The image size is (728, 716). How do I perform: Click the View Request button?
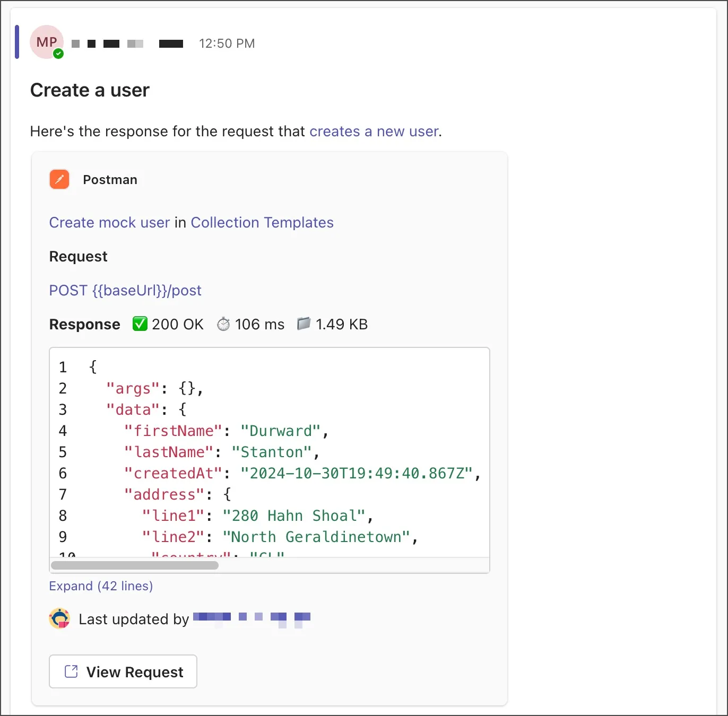[x=123, y=671]
